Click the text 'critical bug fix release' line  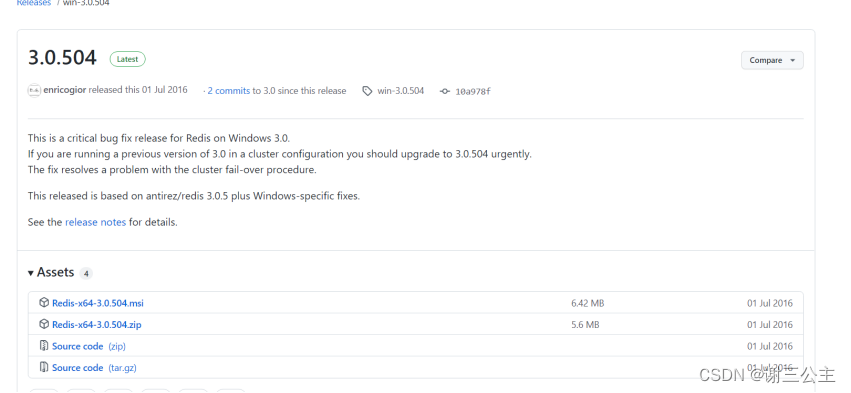click(159, 138)
